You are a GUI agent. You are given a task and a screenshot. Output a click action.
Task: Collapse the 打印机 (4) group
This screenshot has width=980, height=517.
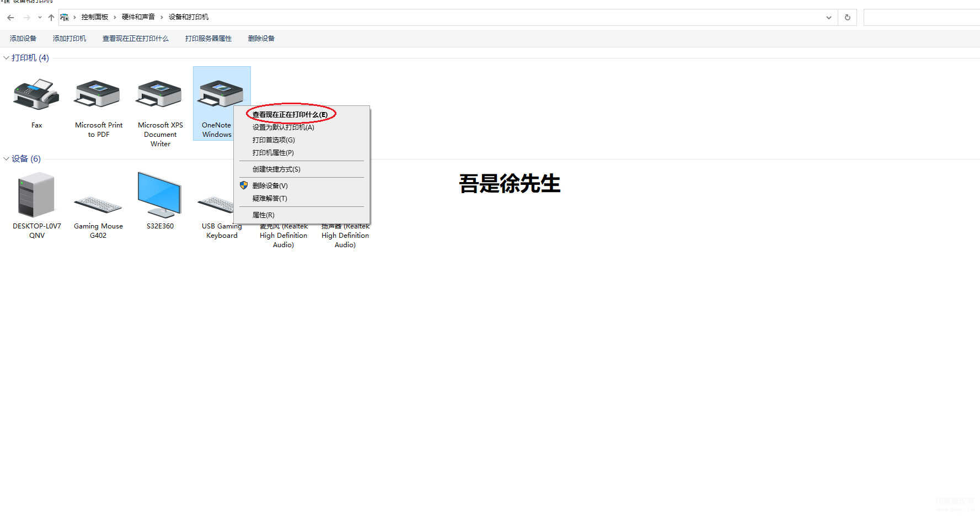(6, 58)
